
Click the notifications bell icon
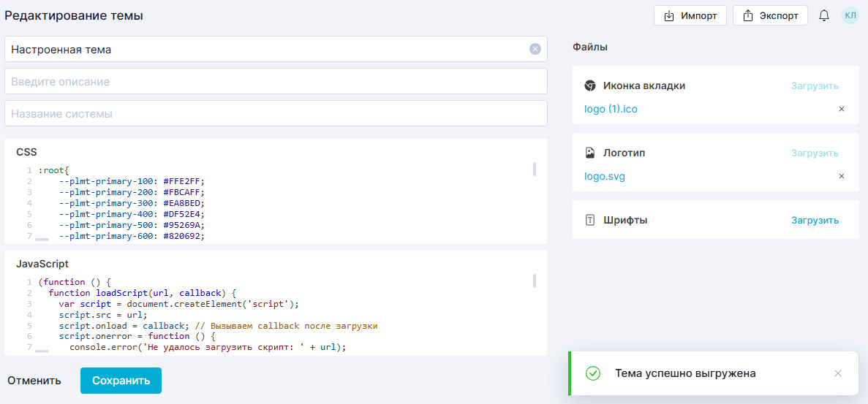click(x=824, y=15)
